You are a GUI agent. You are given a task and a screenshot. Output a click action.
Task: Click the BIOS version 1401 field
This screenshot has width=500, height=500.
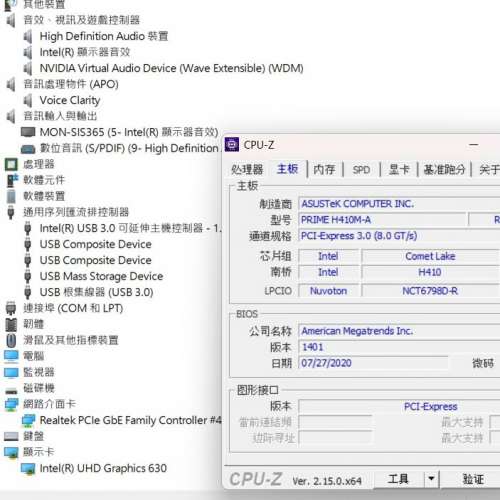[399, 347]
